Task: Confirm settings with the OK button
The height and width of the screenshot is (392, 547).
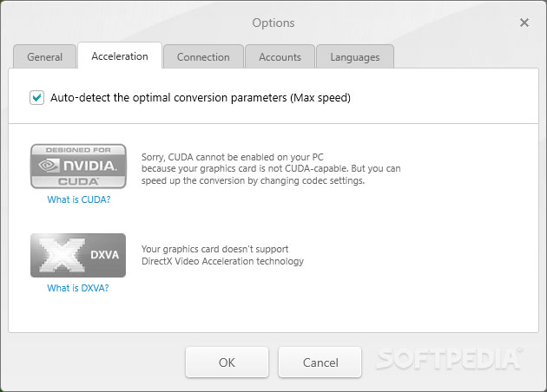Action: pos(227,362)
